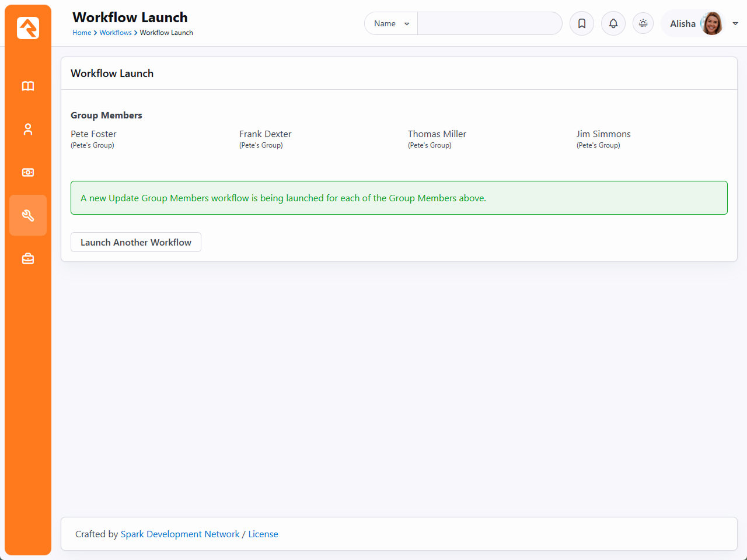The height and width of the screenshot is (560, 747).
Task: Open the License link in footer
Action: pos(263,534)
